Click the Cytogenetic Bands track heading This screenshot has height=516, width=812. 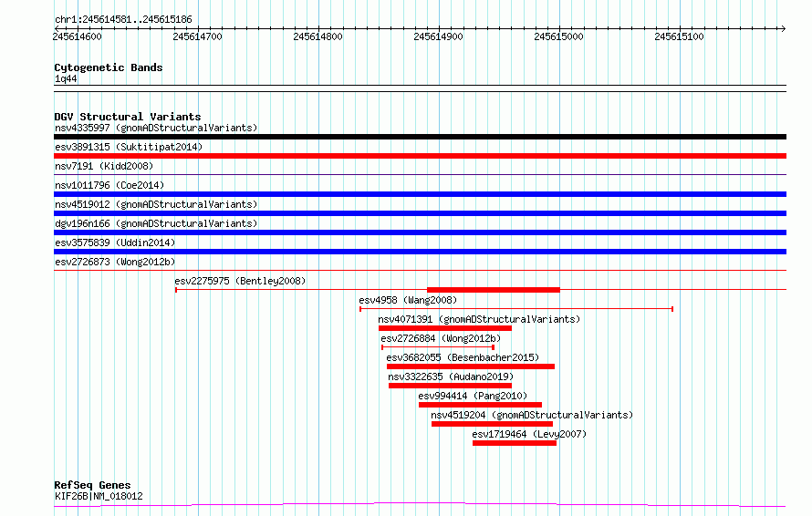pos(109,67)
